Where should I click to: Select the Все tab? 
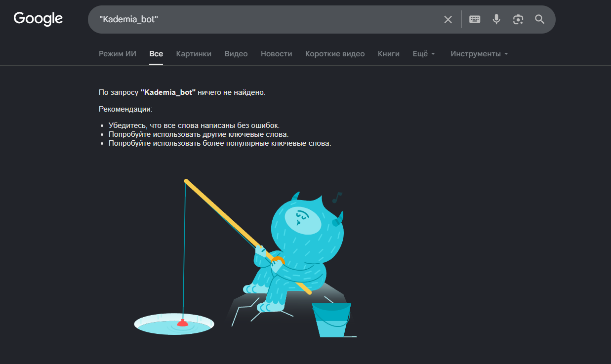point(156,54)
